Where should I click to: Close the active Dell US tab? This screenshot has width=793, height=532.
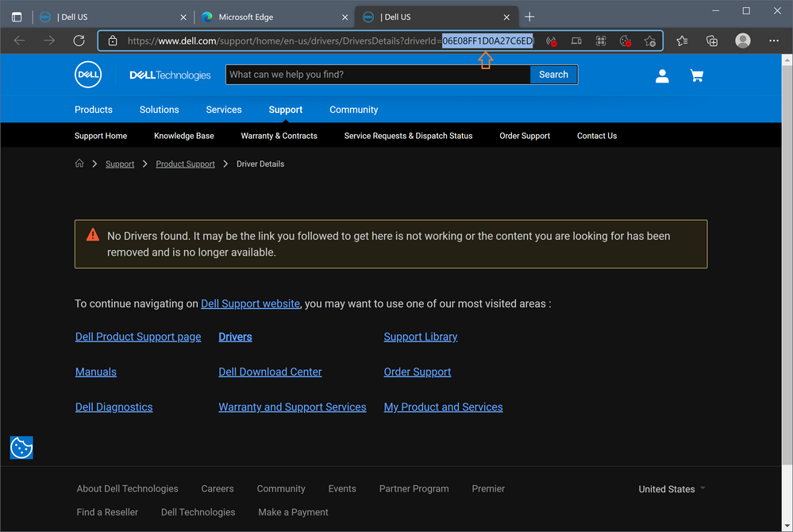point(506,17)
